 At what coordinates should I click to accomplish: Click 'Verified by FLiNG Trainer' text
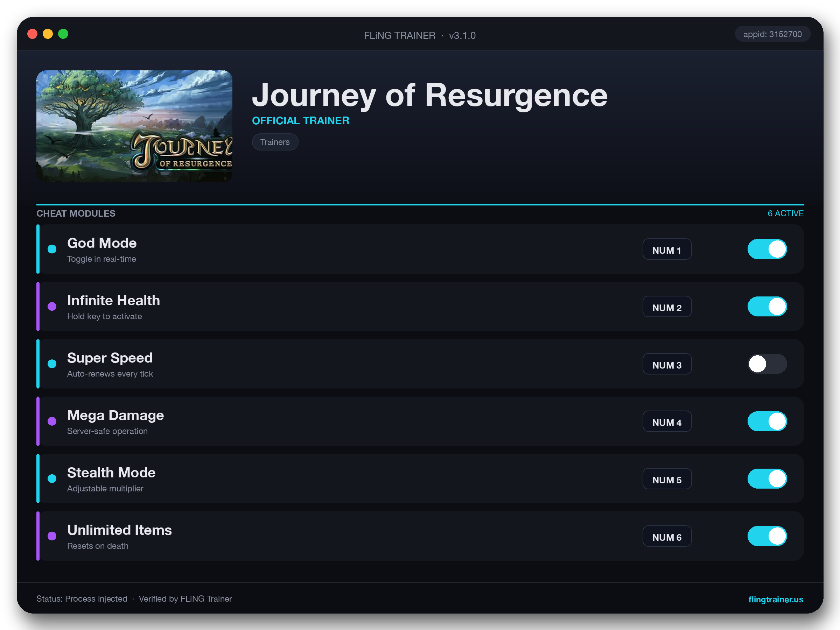(x=185, y=599)
